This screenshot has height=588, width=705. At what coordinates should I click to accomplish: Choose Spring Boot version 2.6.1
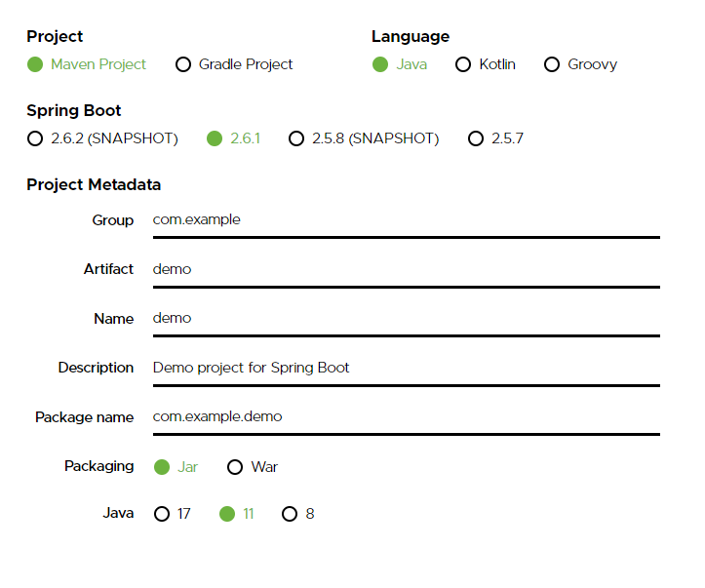[x=215, y=138]
